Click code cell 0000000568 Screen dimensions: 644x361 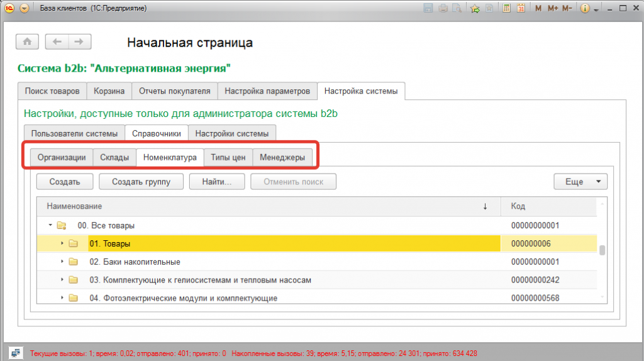(x=548, y=297)
